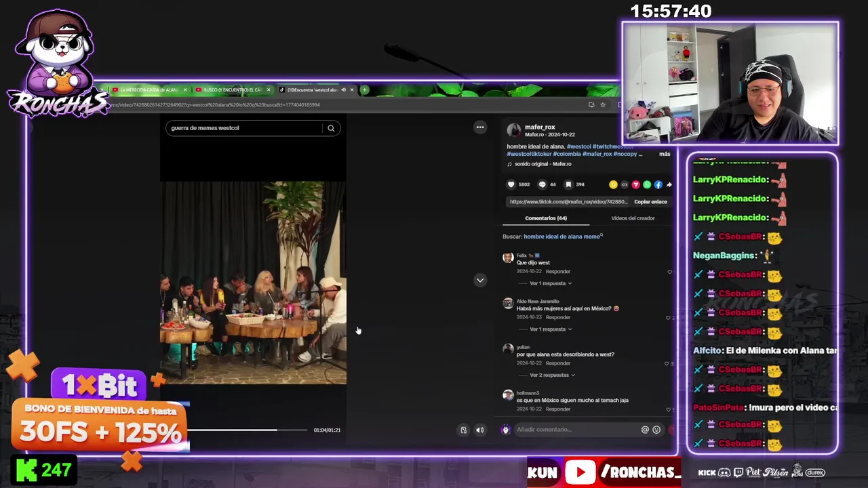Bookmark page with star icon
The width and height of the screenshot is (868, 488).
[602, 105]
